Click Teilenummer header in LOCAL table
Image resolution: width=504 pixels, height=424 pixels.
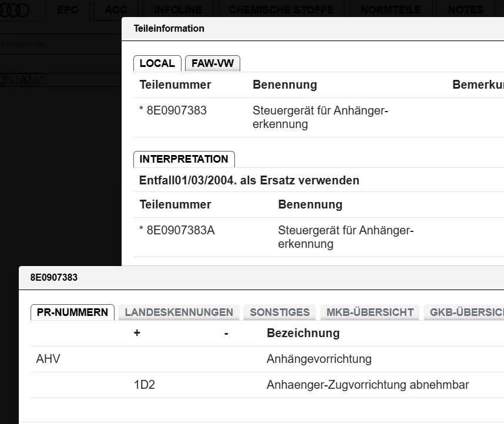point(175,85)
